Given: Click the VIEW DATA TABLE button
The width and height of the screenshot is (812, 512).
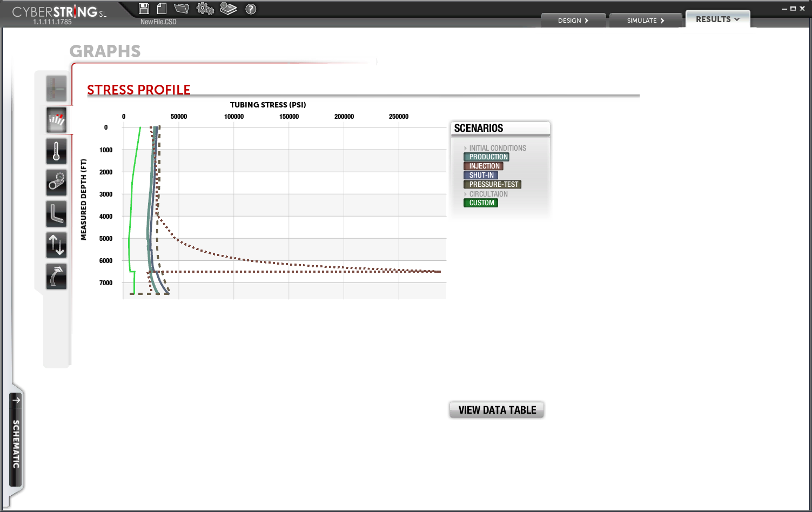Looking at the screenshot, I should pyautogui.click(x=496, y=410).
